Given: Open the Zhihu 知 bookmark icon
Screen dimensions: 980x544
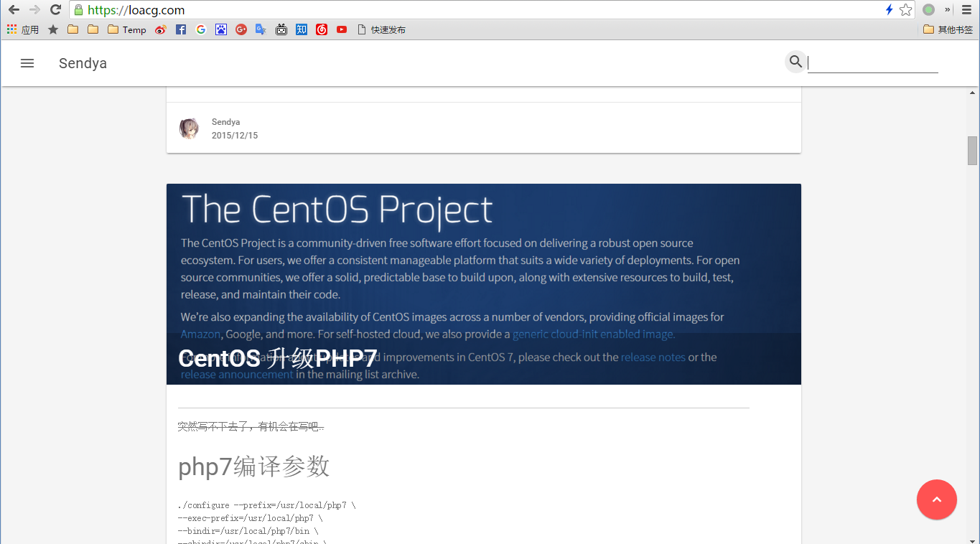Looking at the screenshot, I should 302,29.
